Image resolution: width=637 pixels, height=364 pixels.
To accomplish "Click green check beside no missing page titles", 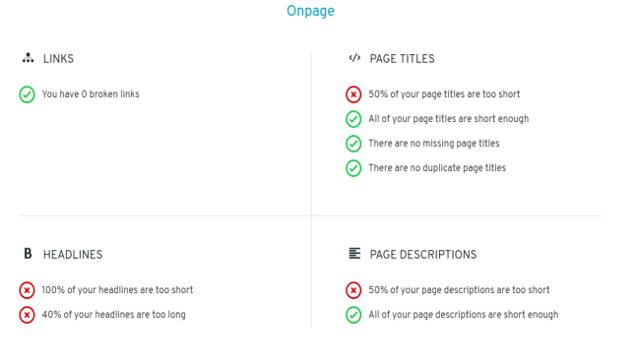I will pos(353,144).
